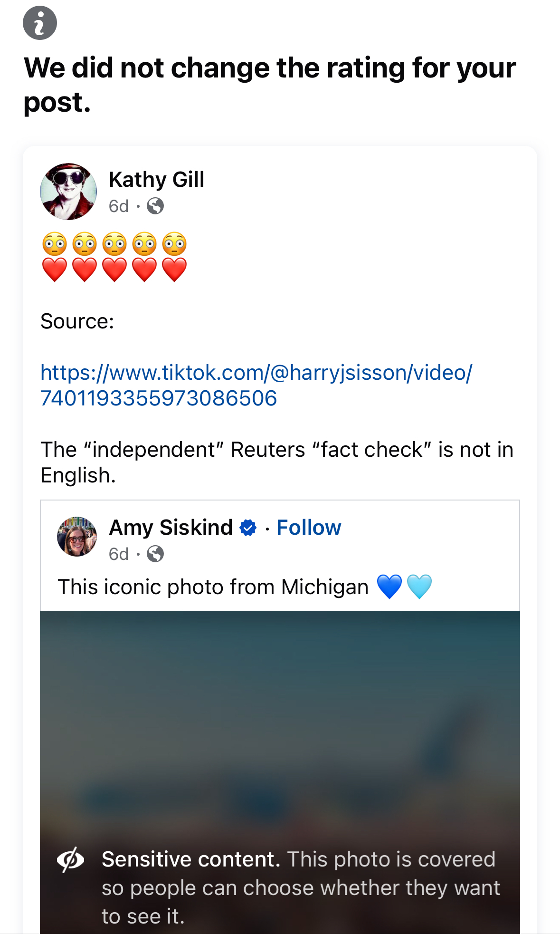Click the globe icon under Amy Siskind

coord(155,554)
